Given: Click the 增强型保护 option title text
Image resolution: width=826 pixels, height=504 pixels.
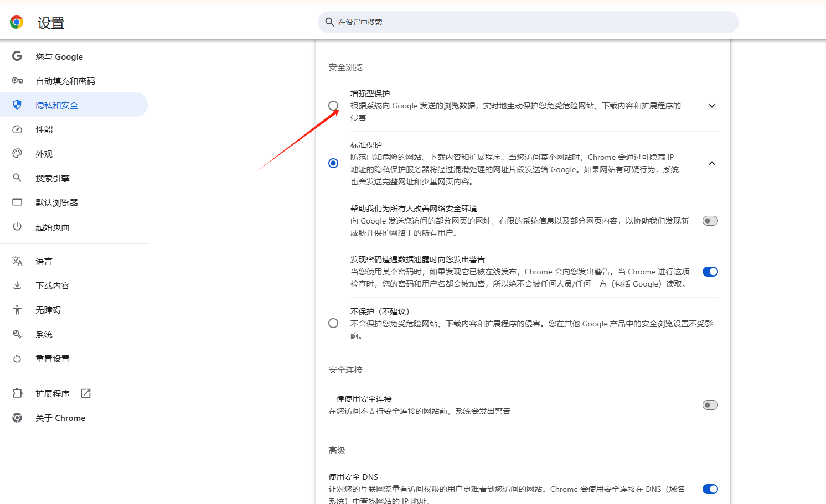Looking at the screenshot, I should click(x=370, y=93).
